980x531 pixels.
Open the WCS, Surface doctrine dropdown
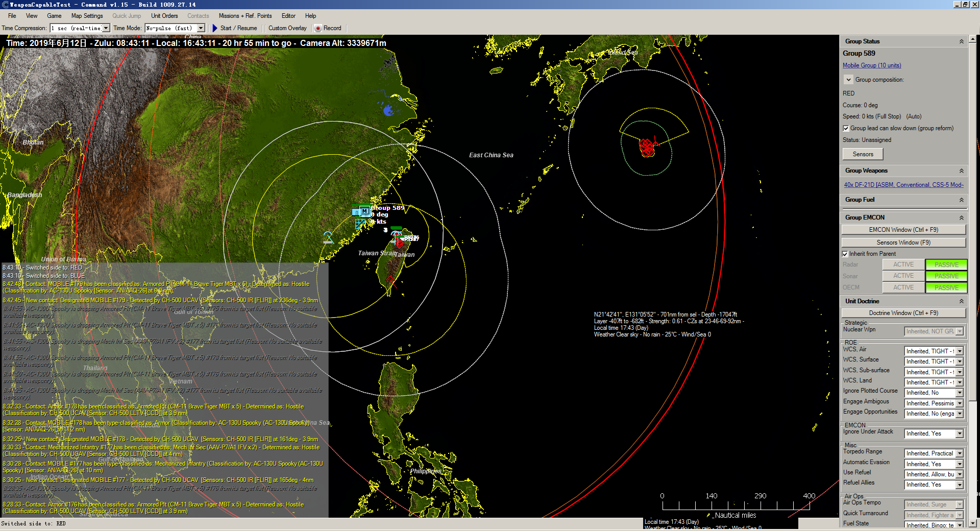(960, 361)
